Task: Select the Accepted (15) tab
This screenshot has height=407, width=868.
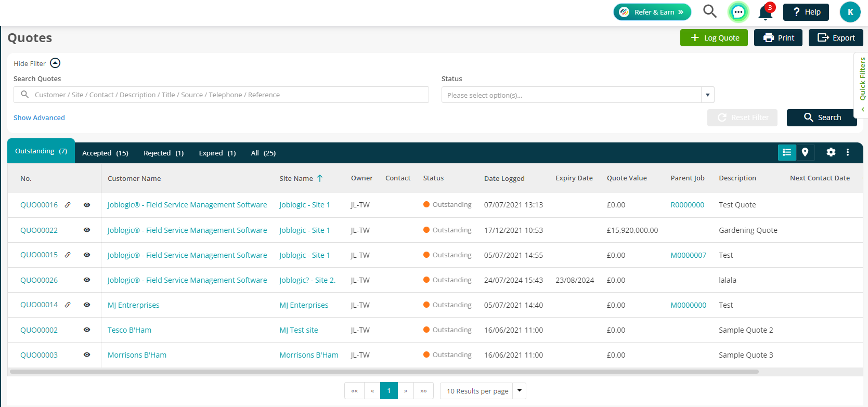Action: pos(105,153)
